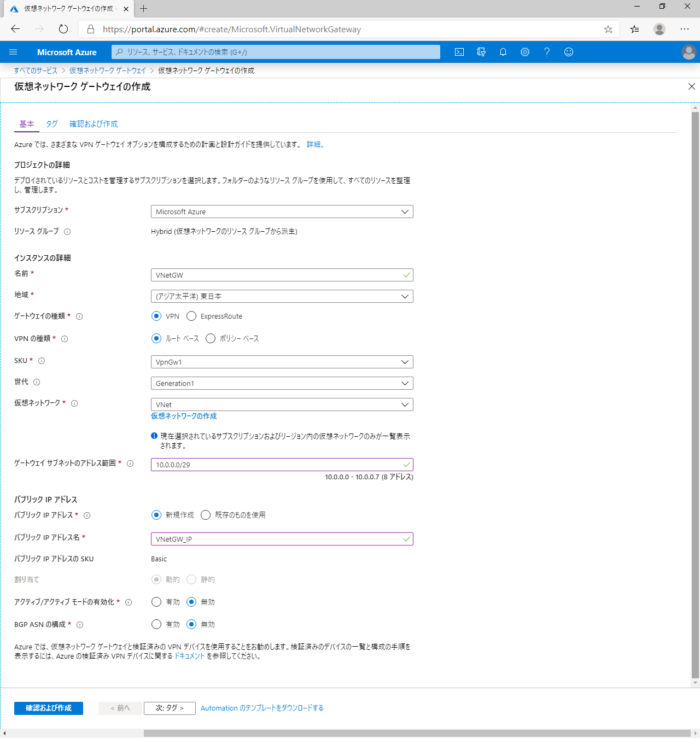
Task: Click the Azure portal search box
Action: 276,52
